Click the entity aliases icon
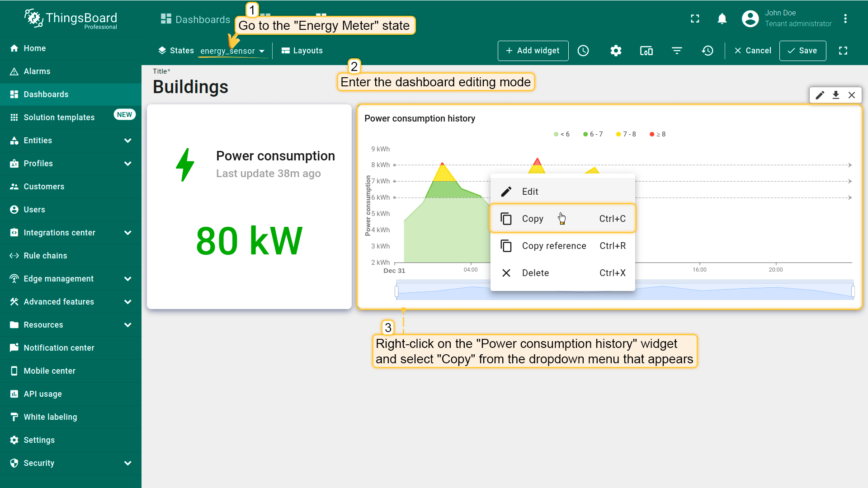The height and width of the screenshot is (488, 868). [x=646, y=51]
